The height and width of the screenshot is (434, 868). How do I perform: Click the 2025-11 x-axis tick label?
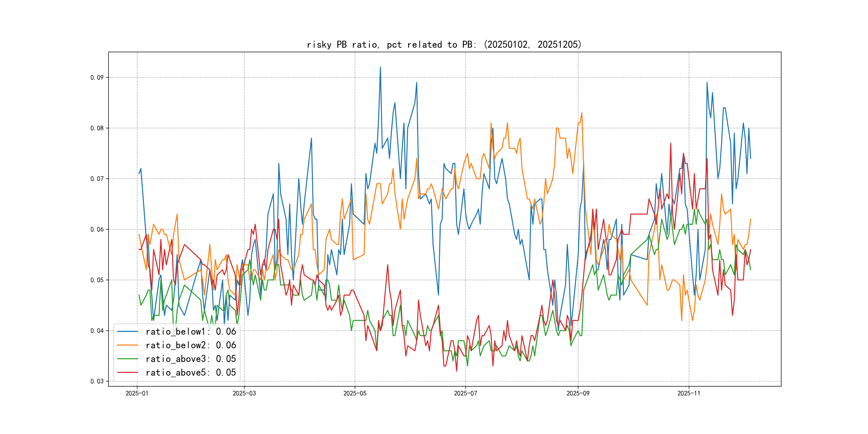click(x=689, y=394)
